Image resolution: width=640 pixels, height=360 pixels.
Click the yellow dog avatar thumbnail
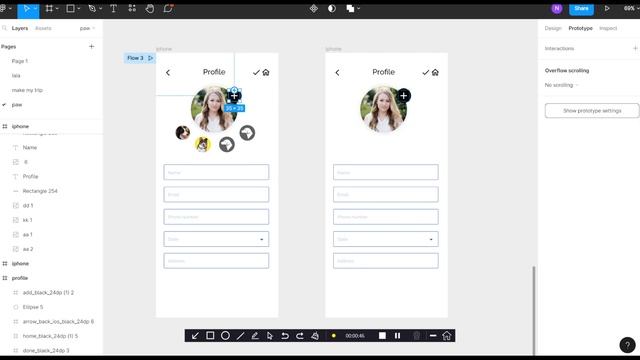(202, 144)
